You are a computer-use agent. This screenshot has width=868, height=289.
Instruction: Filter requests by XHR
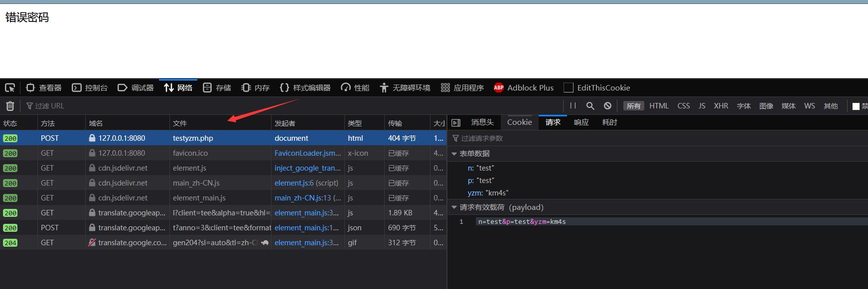(721, 106)
